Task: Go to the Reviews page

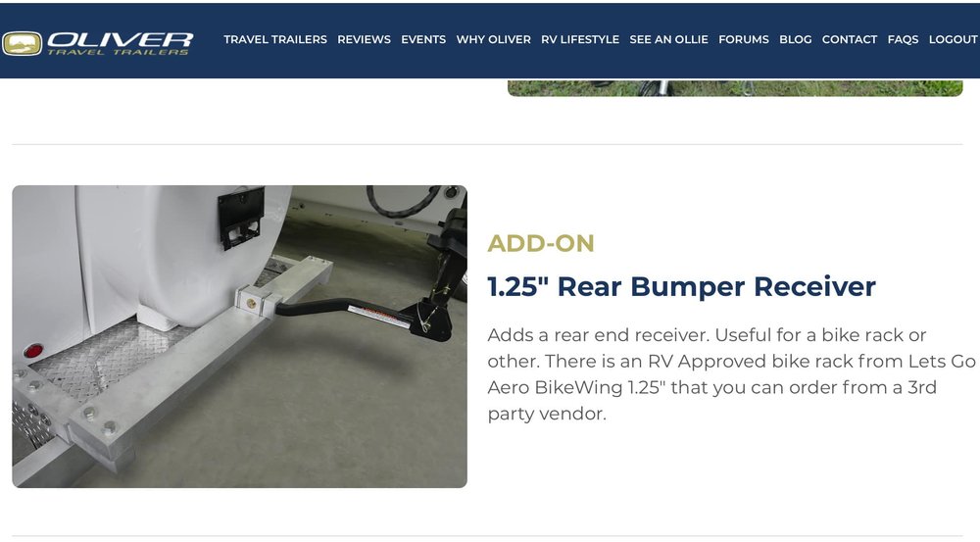Action: [x=364, y=39]
